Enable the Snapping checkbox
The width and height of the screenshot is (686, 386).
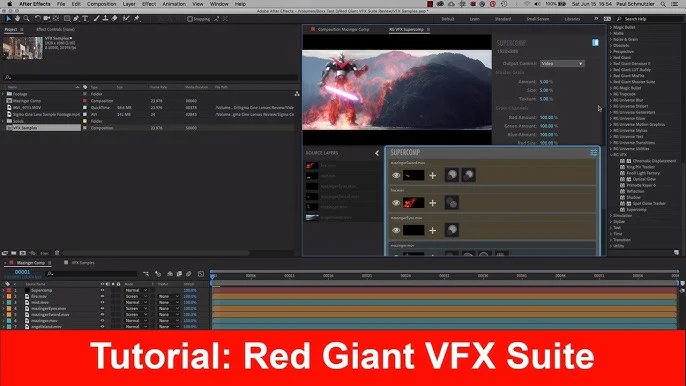click(x=190, y=19)
